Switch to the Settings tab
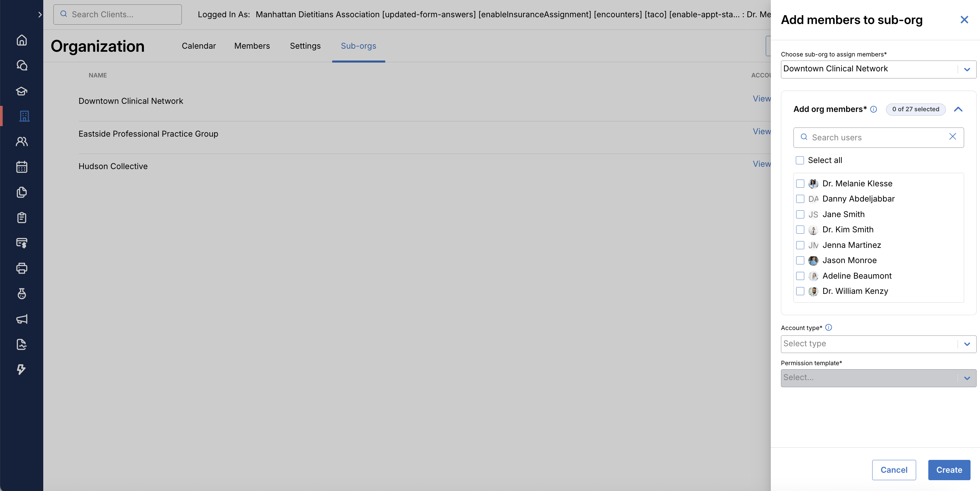 click(x=305, y=46)
